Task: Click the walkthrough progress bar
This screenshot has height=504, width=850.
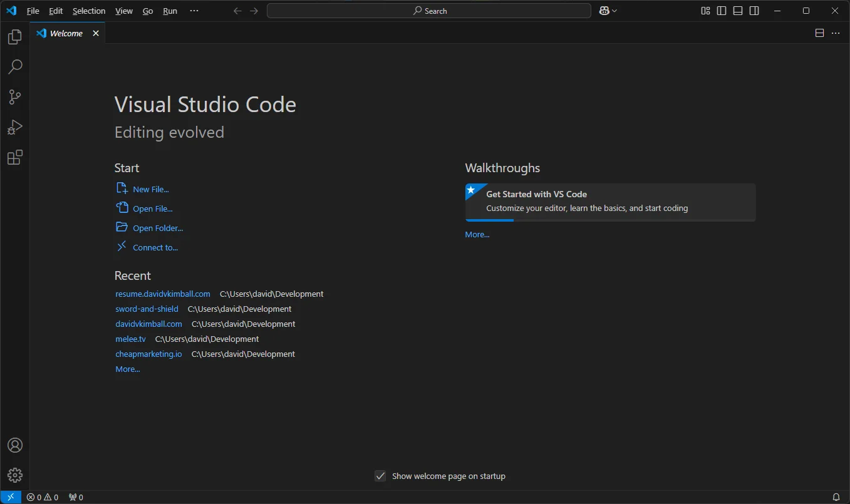Action: [x=489, y=220]
